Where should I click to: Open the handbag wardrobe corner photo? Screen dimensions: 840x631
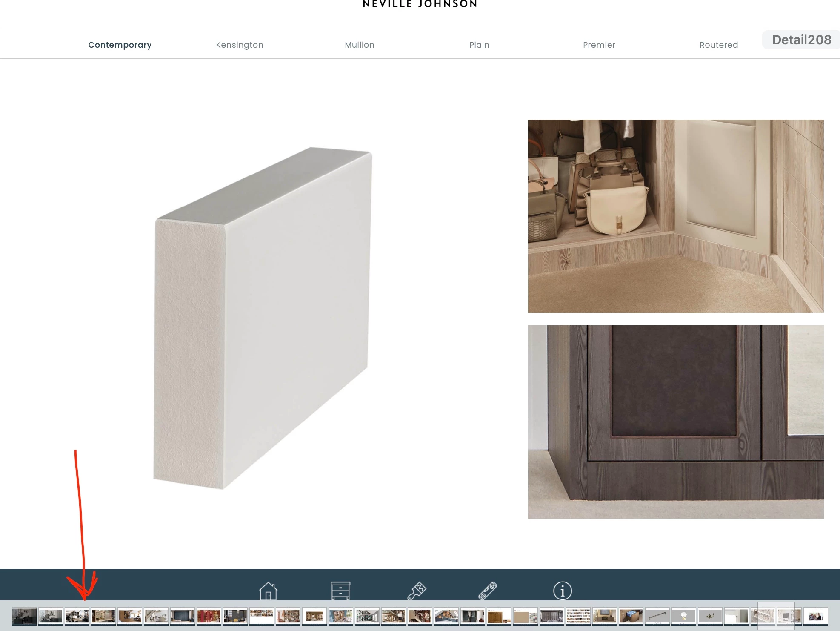676,216
